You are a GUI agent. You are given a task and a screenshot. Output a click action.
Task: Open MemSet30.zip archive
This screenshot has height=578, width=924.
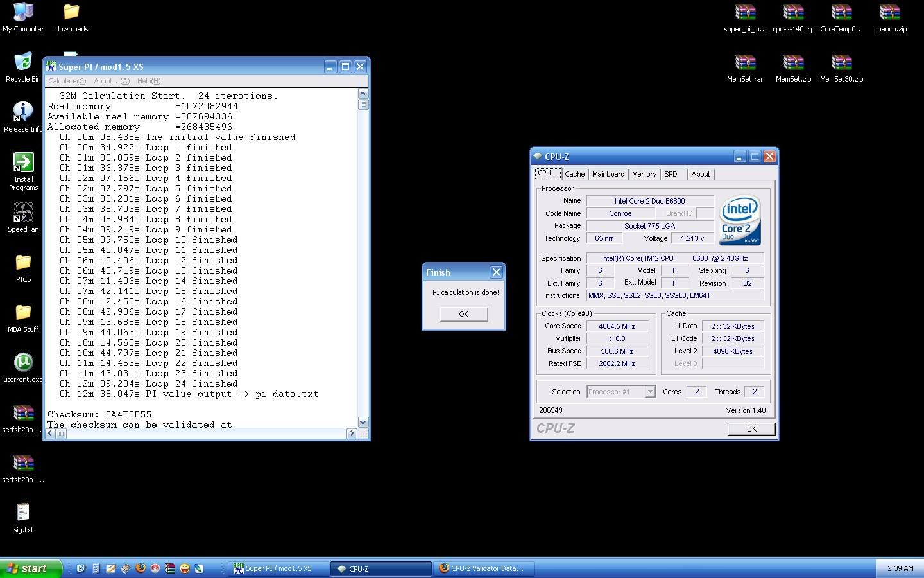[x=841, y=68]
